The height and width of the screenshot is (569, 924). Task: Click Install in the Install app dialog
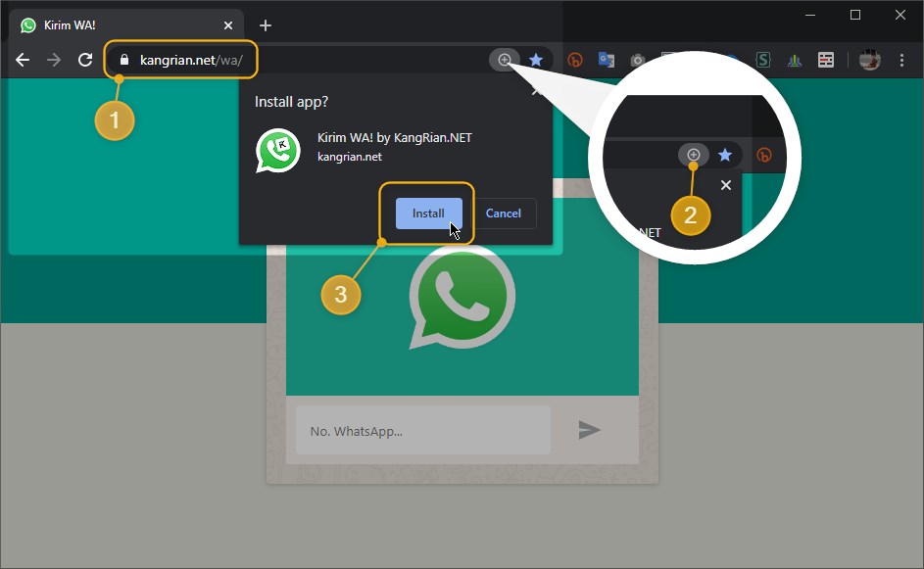click(428, 213)
